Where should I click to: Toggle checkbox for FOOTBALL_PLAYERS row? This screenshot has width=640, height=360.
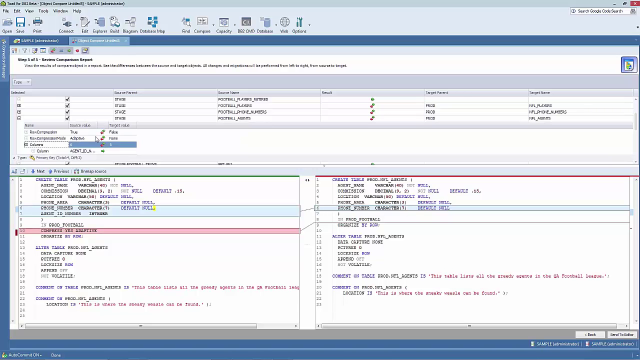tap(67, 105)
